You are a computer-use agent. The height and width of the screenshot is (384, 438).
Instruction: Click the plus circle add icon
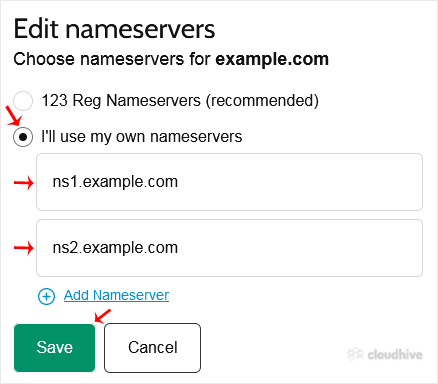[46, 296]
